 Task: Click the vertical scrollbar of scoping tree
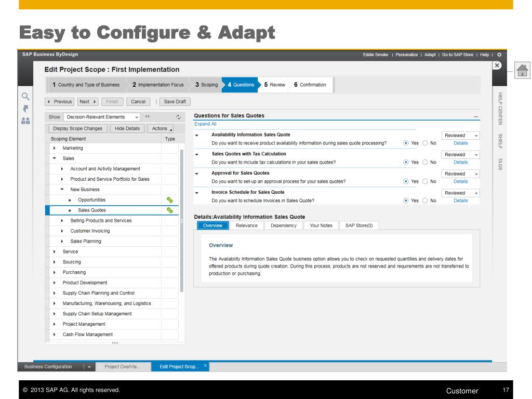tap(181, 220)
